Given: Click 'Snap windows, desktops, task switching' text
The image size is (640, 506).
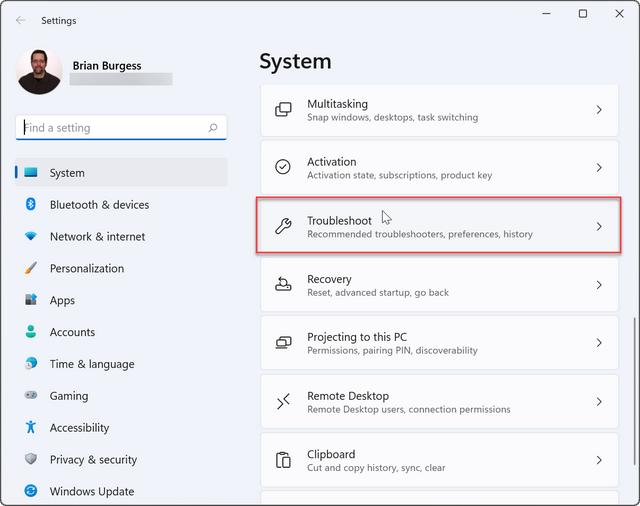Looking at the screenshot, I should pos(393,117).
